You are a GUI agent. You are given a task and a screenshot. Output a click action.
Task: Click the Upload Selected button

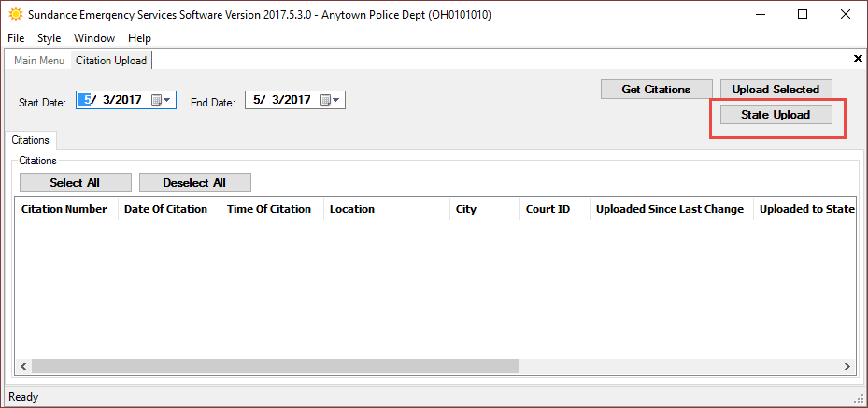tap(776, 90)
